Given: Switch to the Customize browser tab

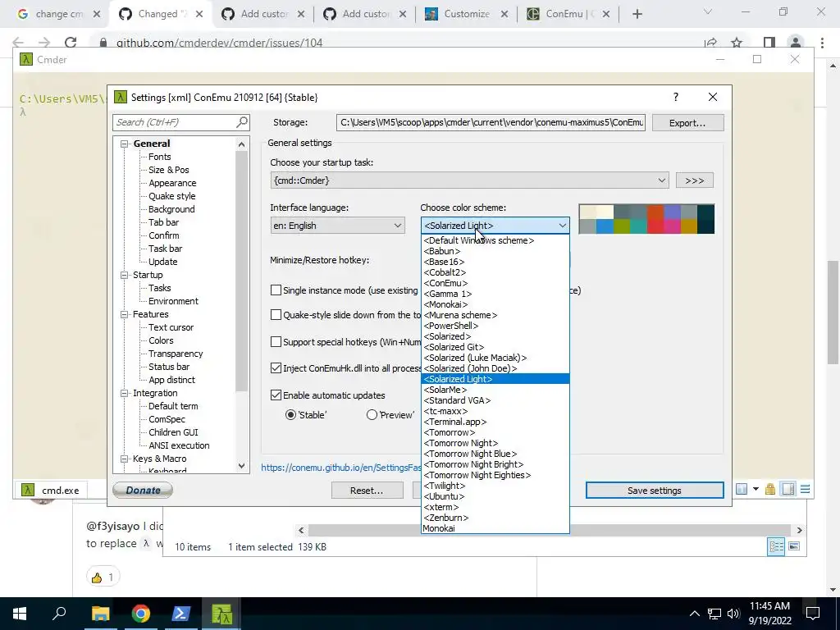Looking at the screenshot, I should [x=466, y=14].
